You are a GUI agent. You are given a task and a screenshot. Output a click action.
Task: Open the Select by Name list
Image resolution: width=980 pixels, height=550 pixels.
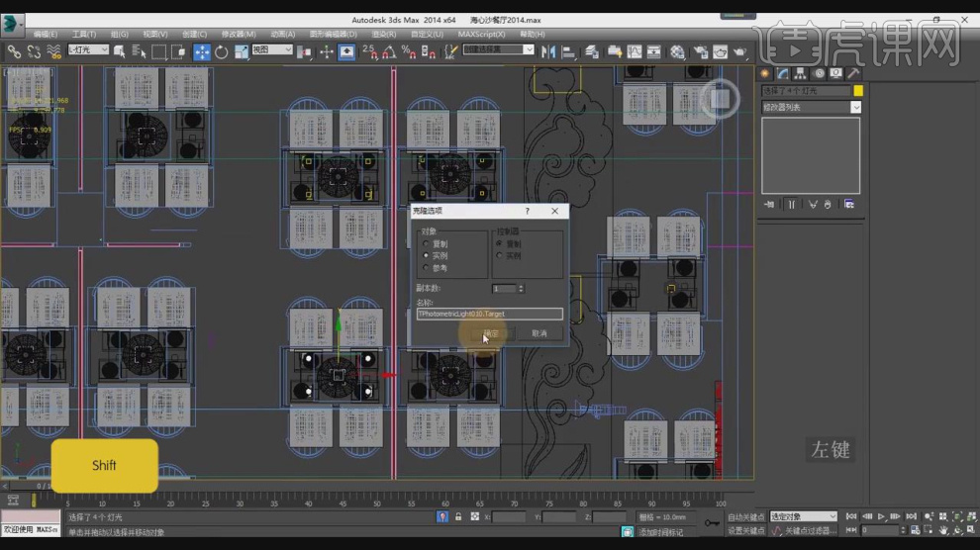click(x=139, y=51)
